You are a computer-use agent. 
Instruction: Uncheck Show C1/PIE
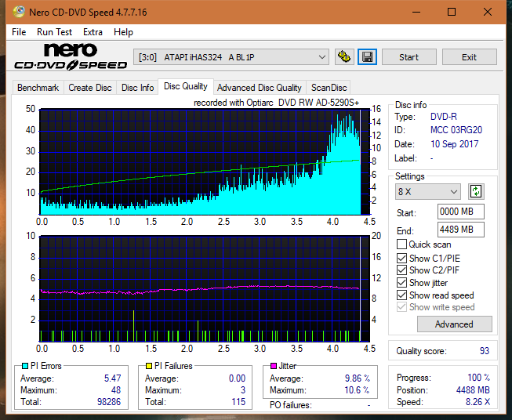pos(401,258)
